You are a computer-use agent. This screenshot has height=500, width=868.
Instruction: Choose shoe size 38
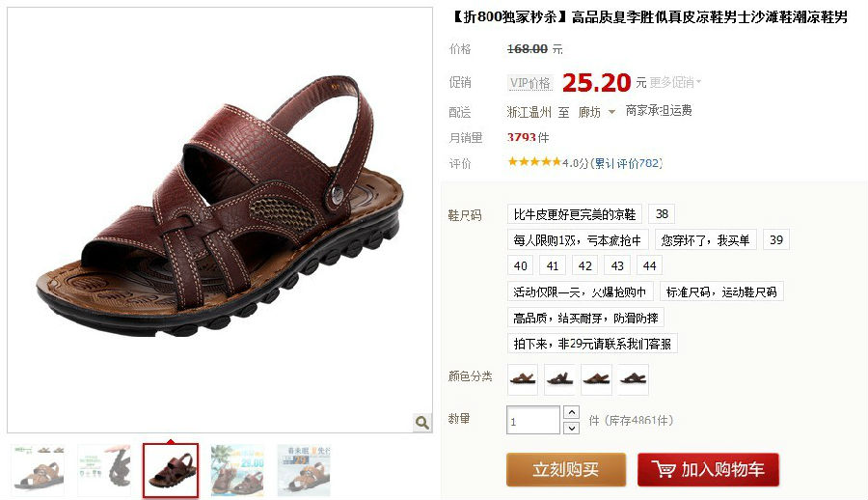point(662,214)
